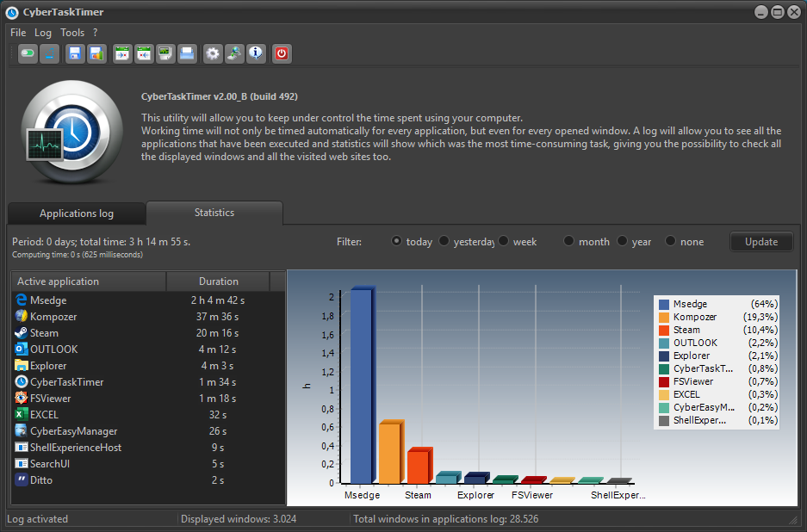The image size is (807, 532).
Task: Click the blue info icon in toolbar
Action: (256, 54)
